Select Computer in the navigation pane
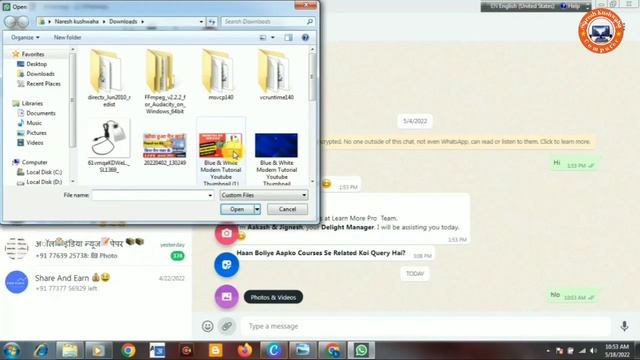The width and height of the screenshot is (640, 360). point(34,162)
